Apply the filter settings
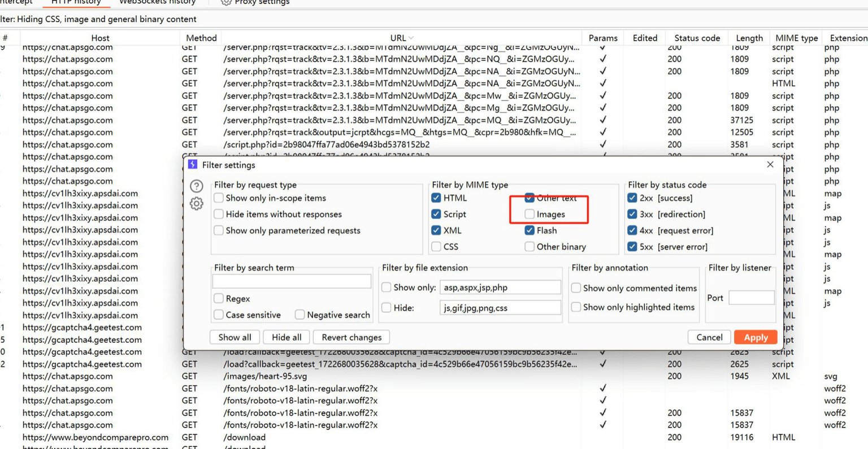This screenshot has height=449, width=868. 756,337
